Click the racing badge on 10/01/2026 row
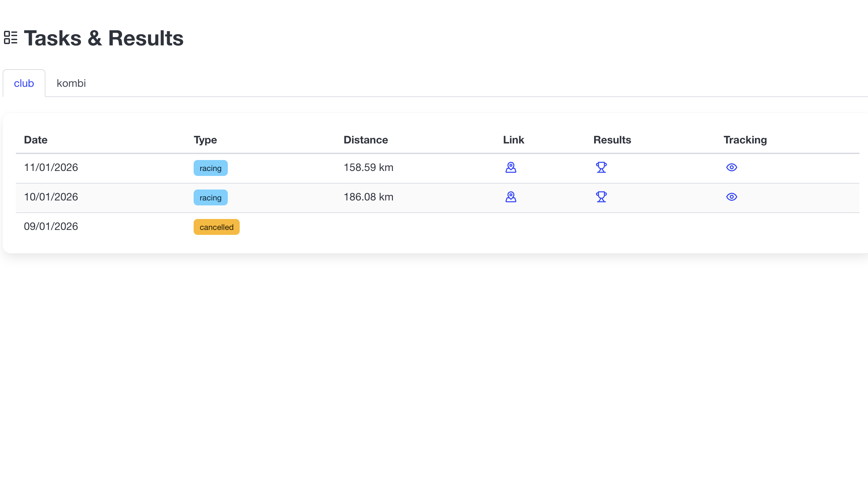The image size is (868, 488). [210, 197]
